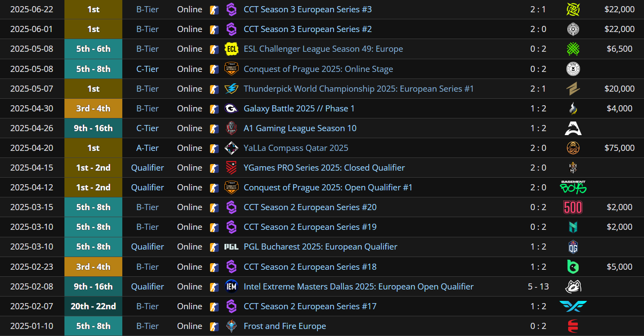Click C-Tier link in A1 Gaming League row

point(147,128)
